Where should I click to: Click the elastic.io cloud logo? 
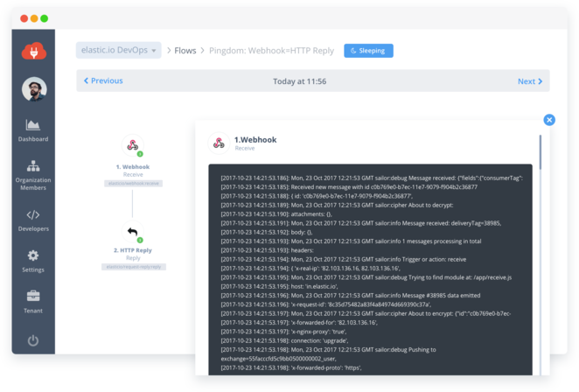tap(33, 51)
